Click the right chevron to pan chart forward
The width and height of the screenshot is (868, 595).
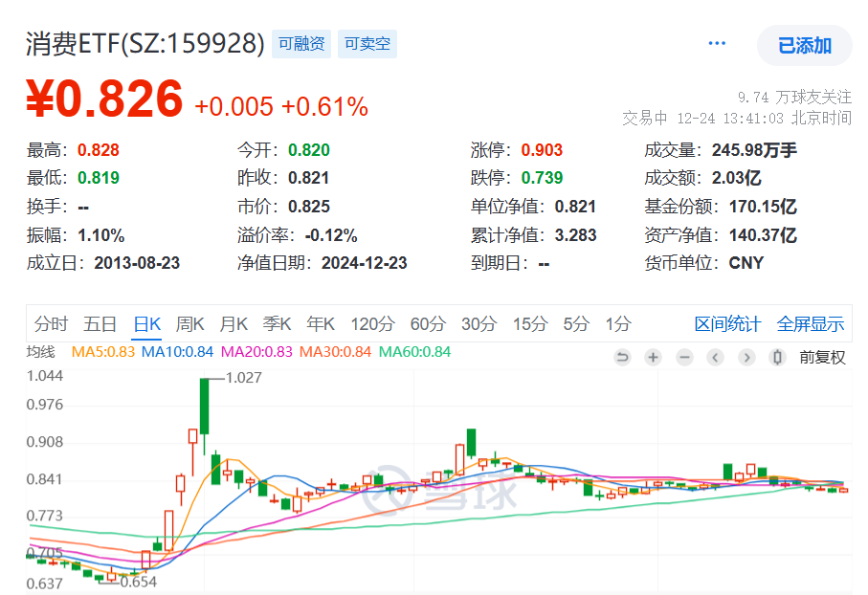pos(746,357)
